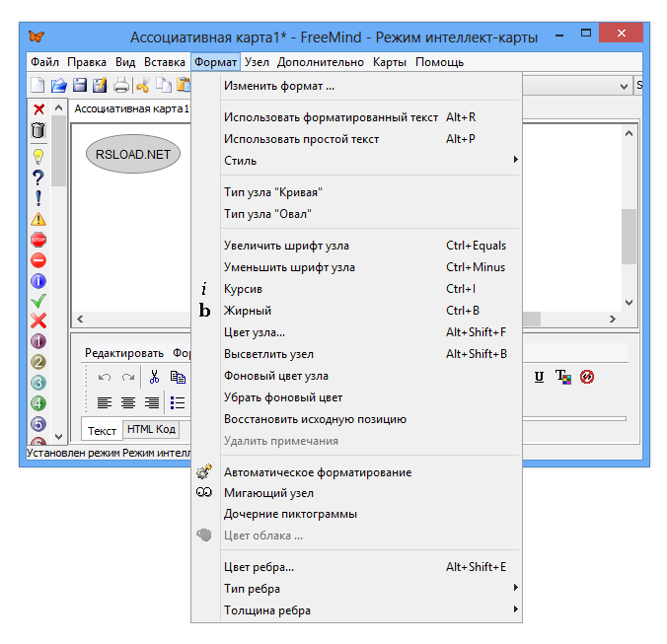The height and width of the screenshot is (644, 667).
Task: Add the priority 4 icon
Action: [x=38, y=403]
